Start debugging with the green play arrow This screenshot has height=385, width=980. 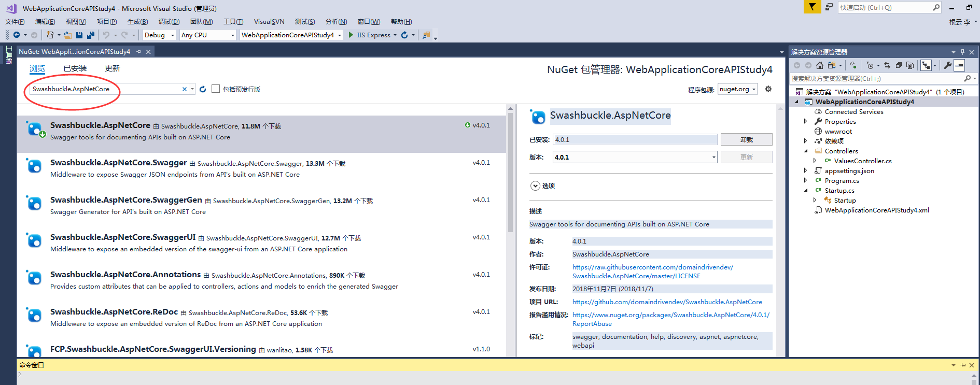pos(351,35)
